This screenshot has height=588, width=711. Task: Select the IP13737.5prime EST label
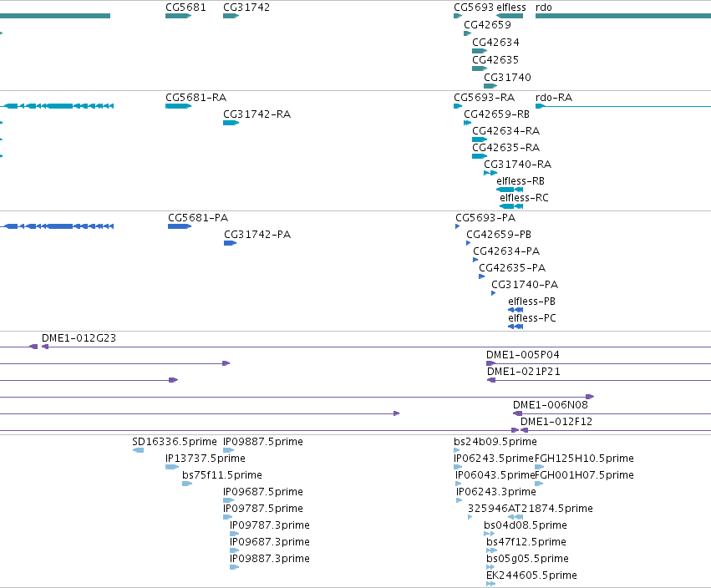[x=206, y=459]
